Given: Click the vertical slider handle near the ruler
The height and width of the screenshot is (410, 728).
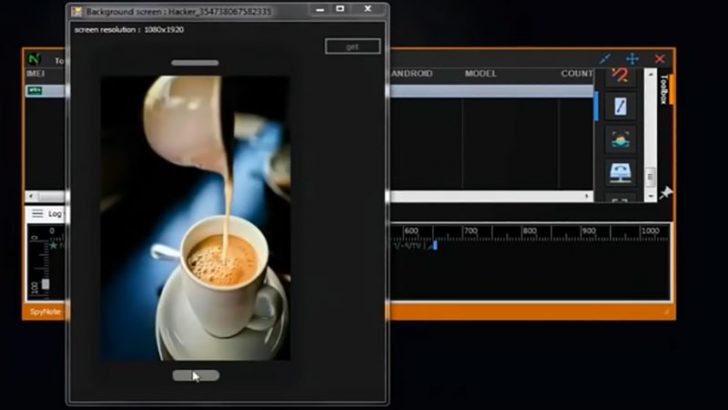Looking at the screenshot, I should click(x=45, y=284).
